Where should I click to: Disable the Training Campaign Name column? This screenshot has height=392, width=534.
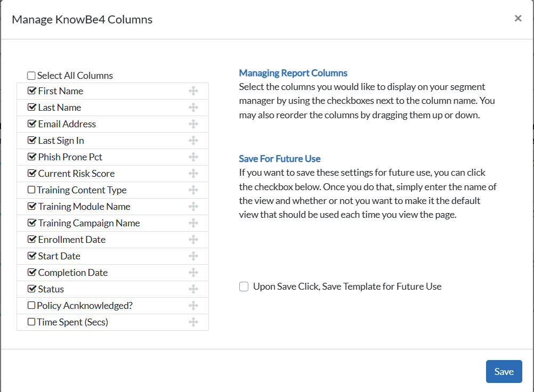(31, 223)
